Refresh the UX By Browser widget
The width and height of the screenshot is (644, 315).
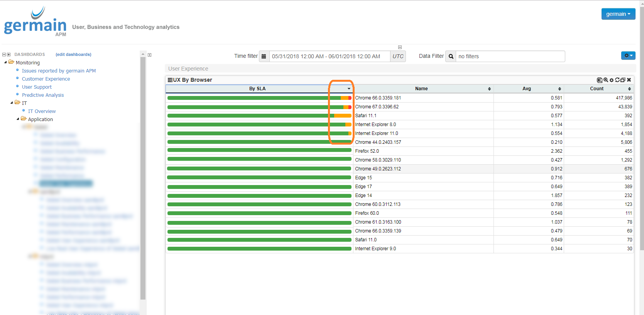point(617,80)
